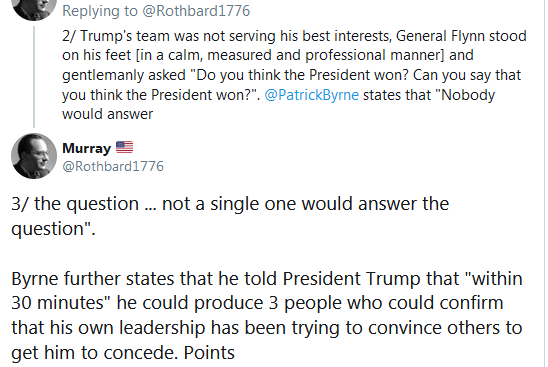Click the American flag emoji beside Murray
This screenshot has height=367, width=548.
[124, 147]
